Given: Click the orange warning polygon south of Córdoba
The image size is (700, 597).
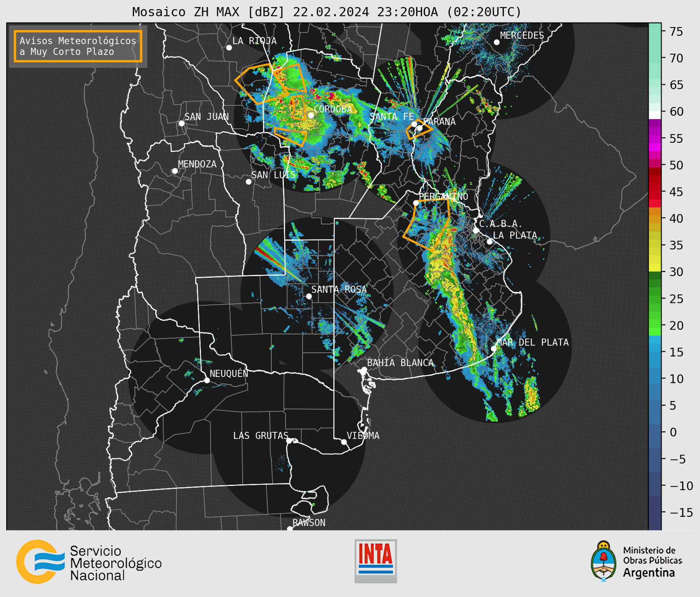Looking at the screenshot, I should click(291, 137).
